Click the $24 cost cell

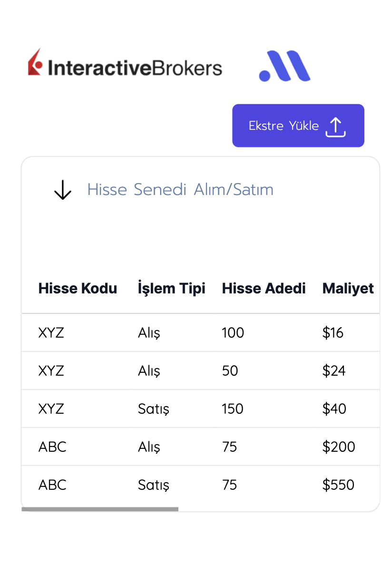tap(334, 370)
